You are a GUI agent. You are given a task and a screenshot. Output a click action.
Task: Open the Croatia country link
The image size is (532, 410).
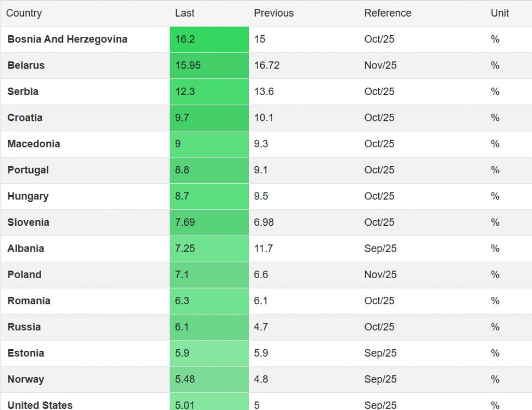tap(25, 118)
